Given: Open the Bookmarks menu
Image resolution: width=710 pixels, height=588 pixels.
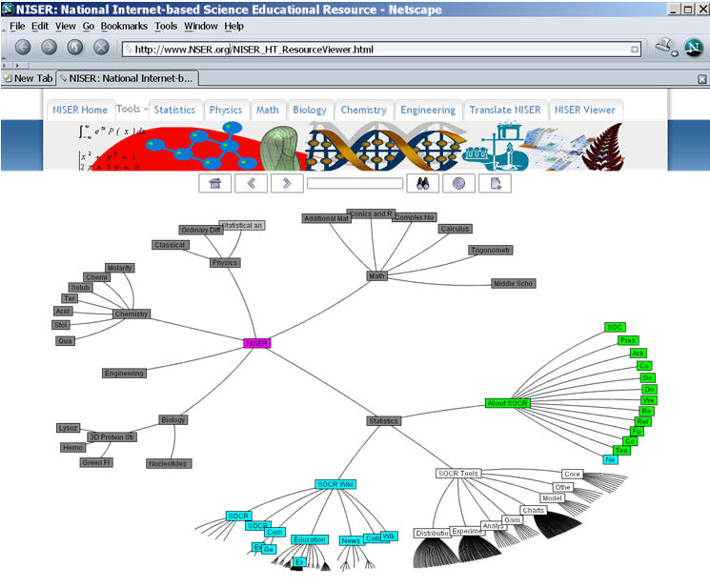Looking at the screenshot, I should (x=124, y=27).
